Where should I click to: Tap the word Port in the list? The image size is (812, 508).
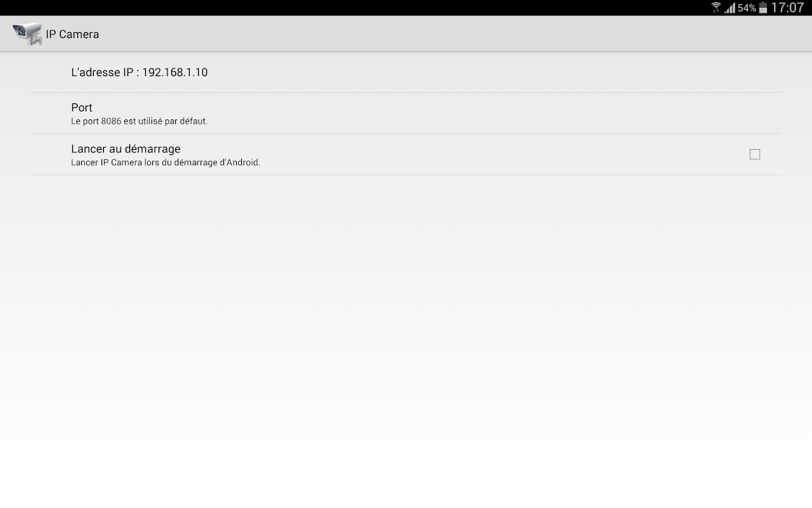pyautogui.click(x=82, y=108)
